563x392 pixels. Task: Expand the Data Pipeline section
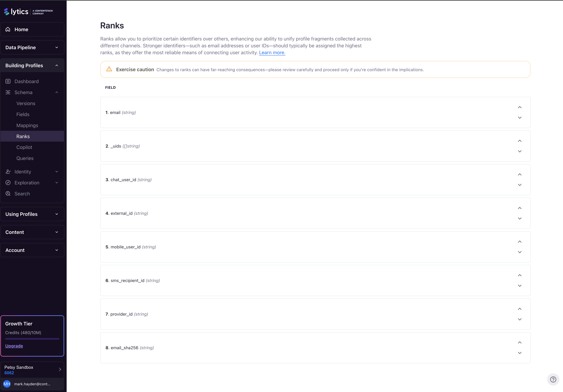coord(32,47)
